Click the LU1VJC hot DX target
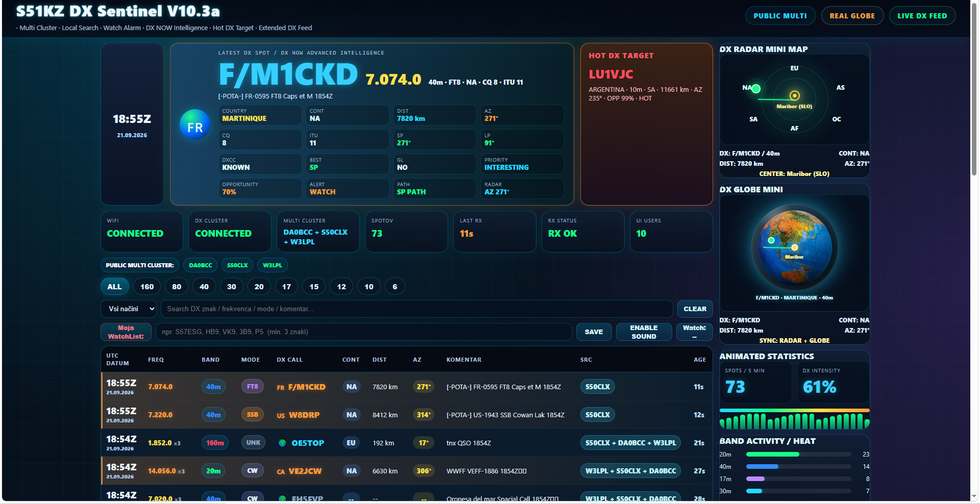 tap(611, 74)
